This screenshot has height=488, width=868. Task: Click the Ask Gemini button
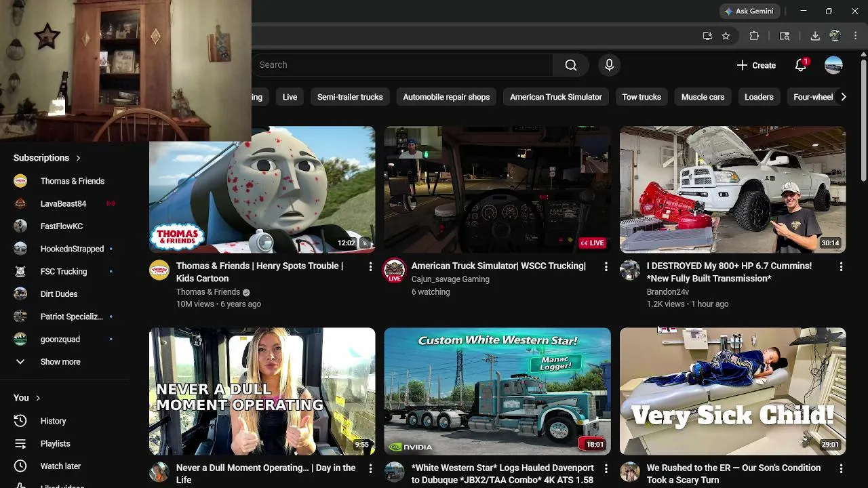(750, 11)
